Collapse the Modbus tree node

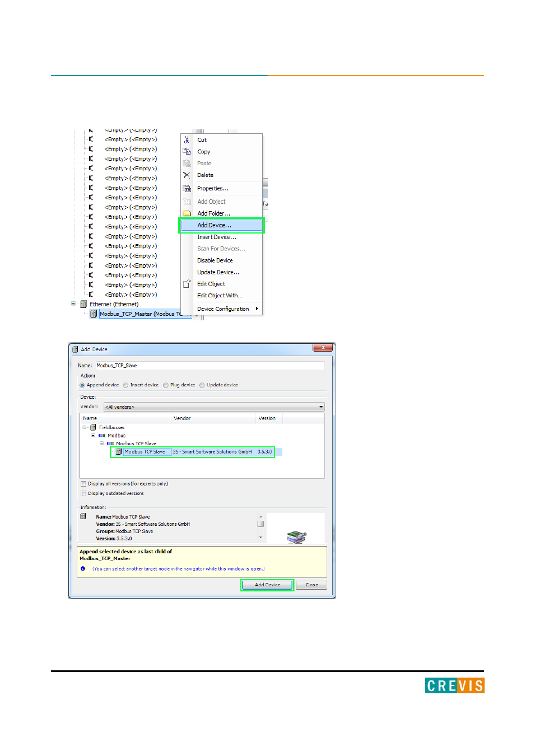tap(93, 435)
